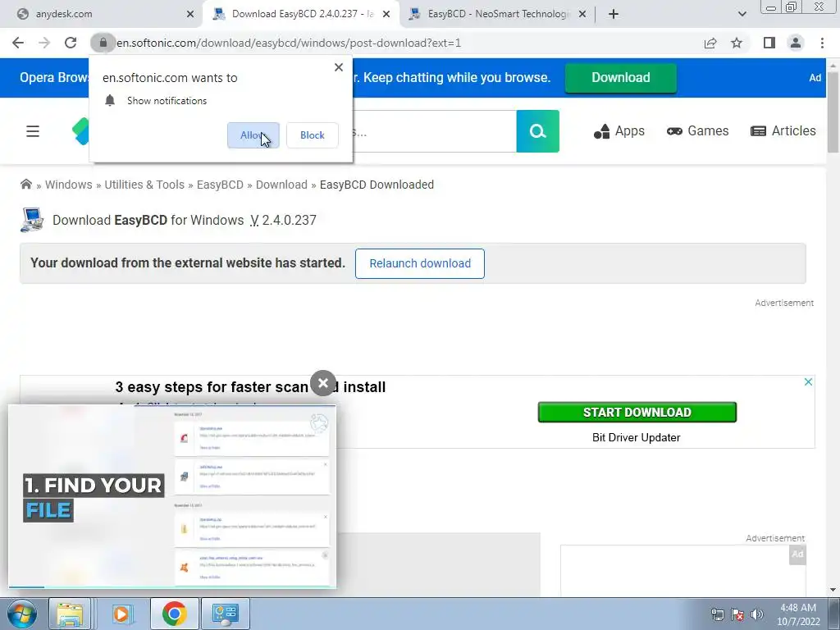The width and height of the screenshot is (840, 630).
Task: Dismiss the notification permission popup
Action: 339,67
